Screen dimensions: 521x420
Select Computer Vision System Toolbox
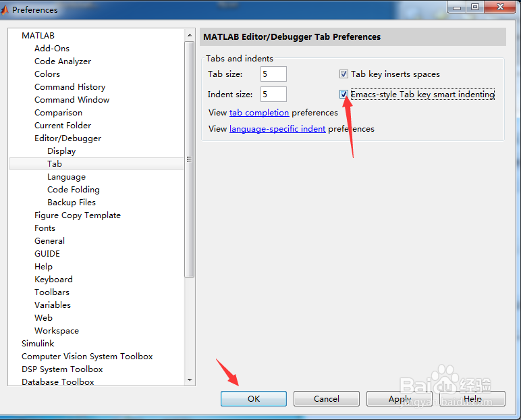coord(87,357)
